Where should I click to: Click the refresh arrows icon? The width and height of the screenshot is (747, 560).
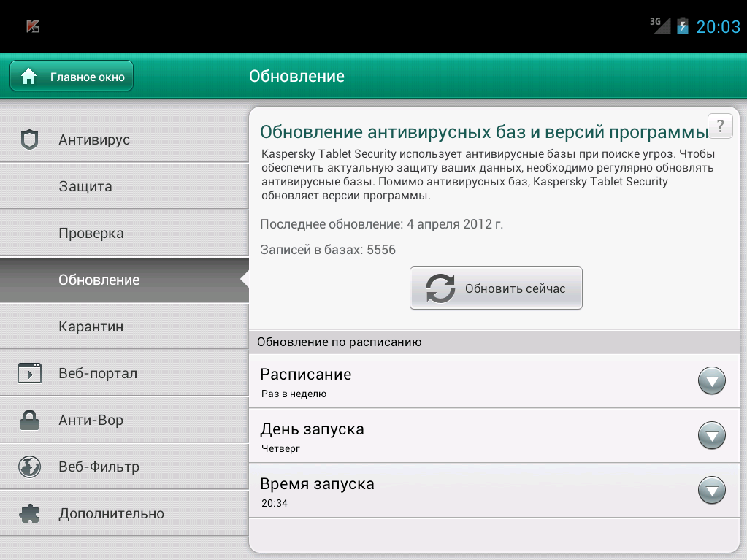[x=440, y=288]
